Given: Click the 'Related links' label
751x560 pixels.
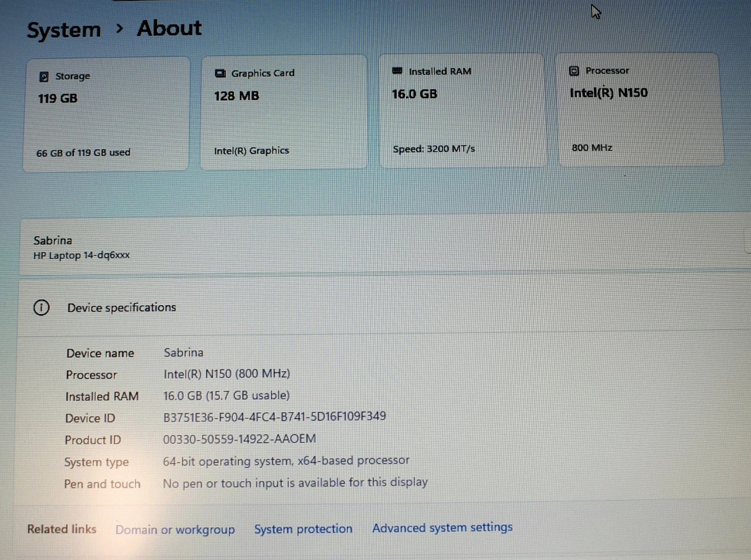Looking at the screenshot, I should (x=61, y=529).
